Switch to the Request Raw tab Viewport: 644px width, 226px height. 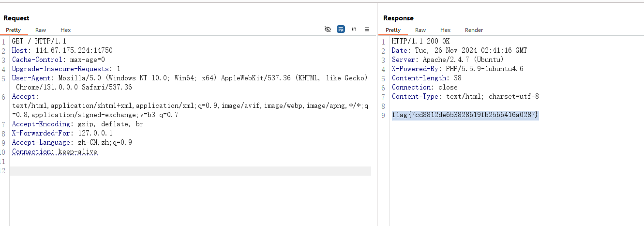click(x=41, y=30)
